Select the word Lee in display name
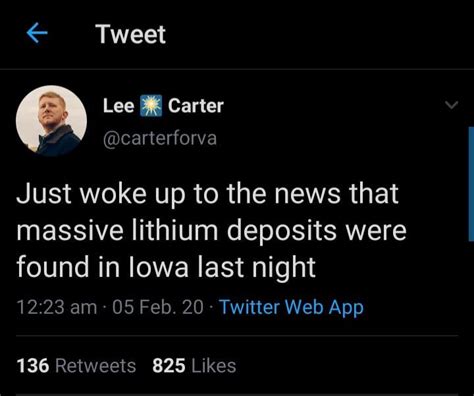Viewport: 474px width, 396px height. (x=119, y=106)
